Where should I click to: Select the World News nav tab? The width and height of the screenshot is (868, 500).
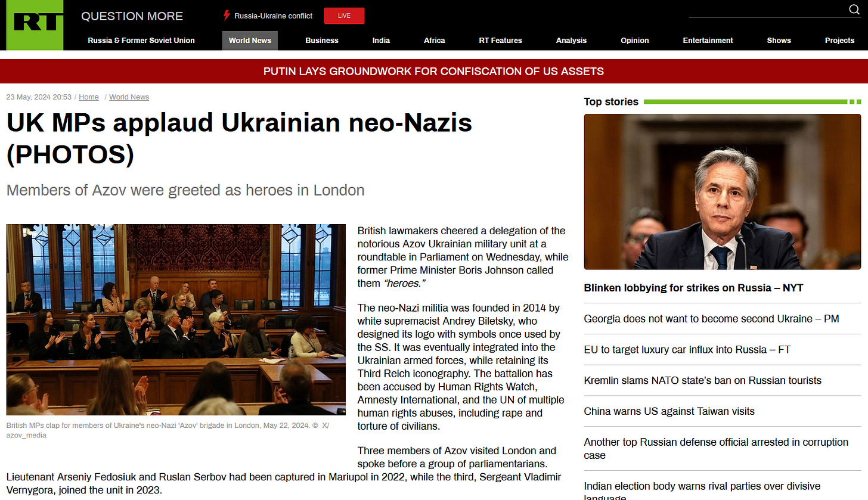[x=250, y=41]
